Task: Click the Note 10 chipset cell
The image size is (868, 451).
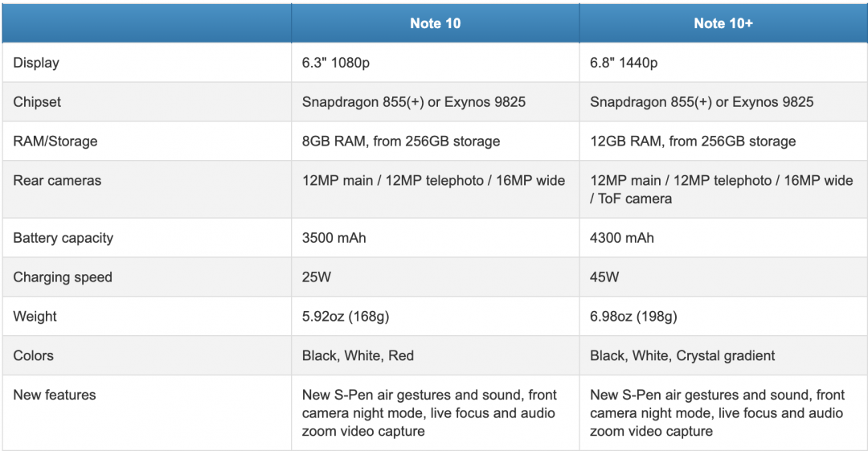Action: point(414,102)
